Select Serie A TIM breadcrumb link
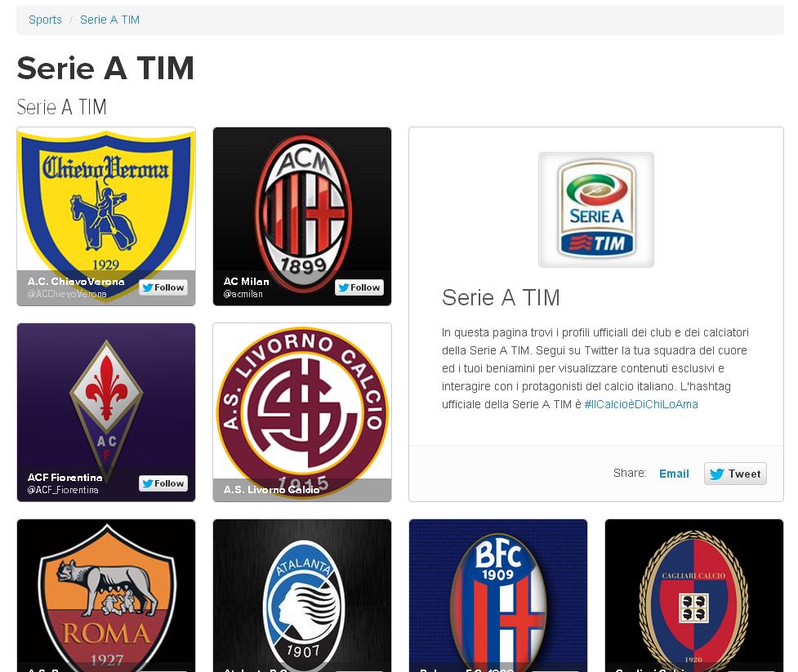The image size is (798, 672). 109,20
